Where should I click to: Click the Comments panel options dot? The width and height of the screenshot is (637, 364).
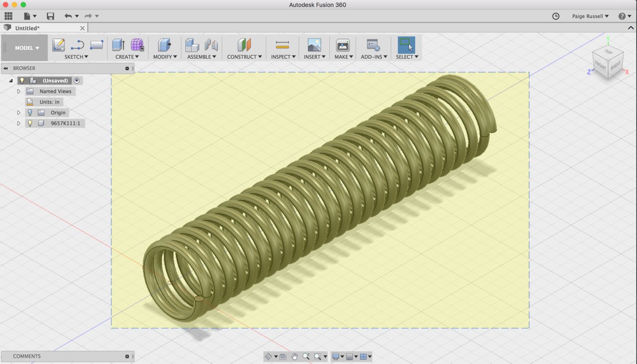(x=127, y=356)
